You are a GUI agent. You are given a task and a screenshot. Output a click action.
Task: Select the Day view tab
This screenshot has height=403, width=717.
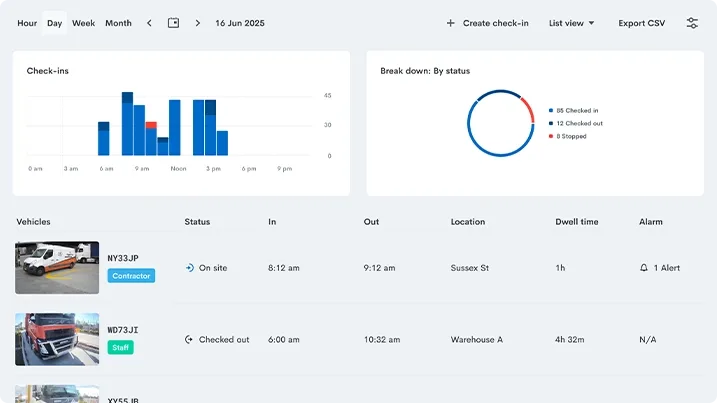coord(54,23)
